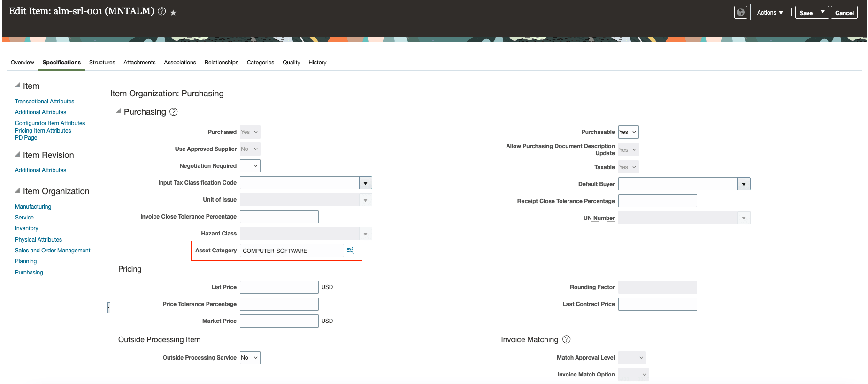Open Additional Attributes under Item
This screenshot has height=384, width=868.
(40, 112)
